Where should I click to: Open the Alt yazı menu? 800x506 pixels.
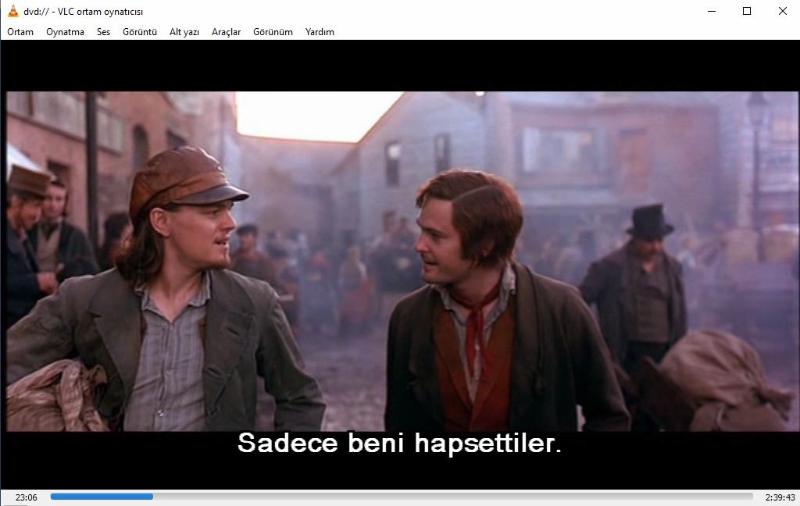coord(184,32)
